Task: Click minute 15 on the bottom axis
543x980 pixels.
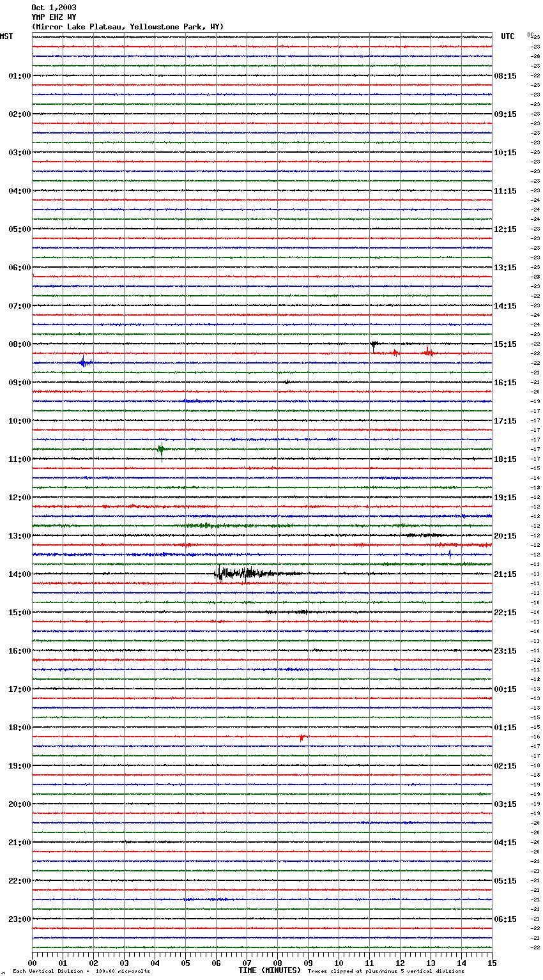Action: 492,963
